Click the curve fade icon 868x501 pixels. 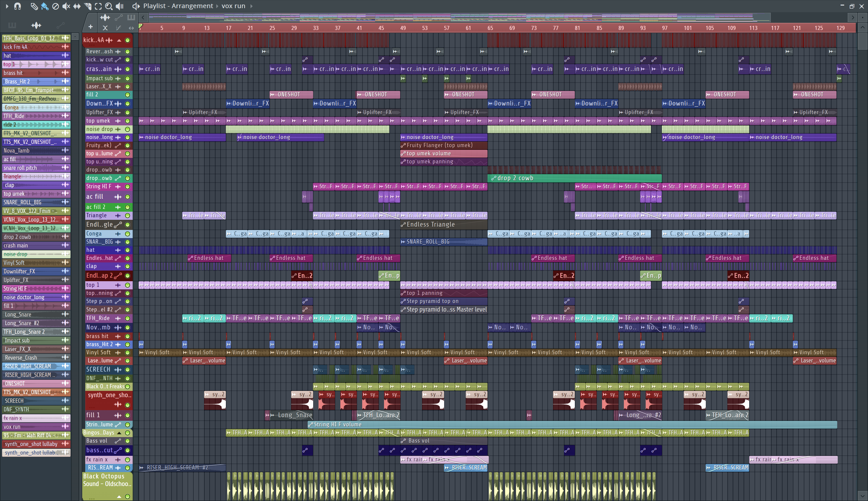click(118, 28)
